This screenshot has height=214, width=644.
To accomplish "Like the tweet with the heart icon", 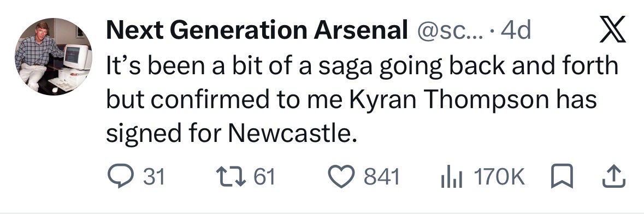I will 341,177.
